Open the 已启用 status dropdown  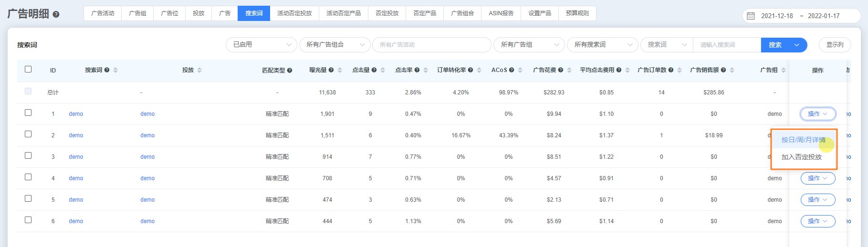[261, 45]
